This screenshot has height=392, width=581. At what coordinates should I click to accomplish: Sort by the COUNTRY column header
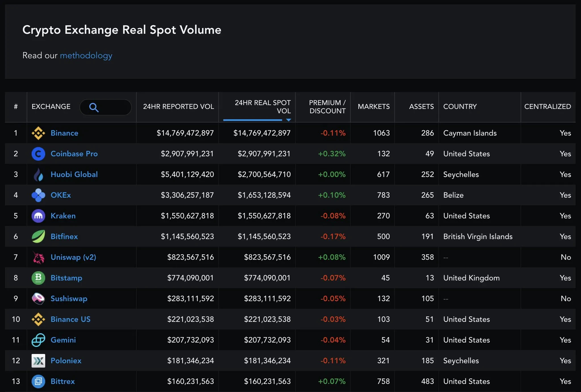click(x=460, y=107)
